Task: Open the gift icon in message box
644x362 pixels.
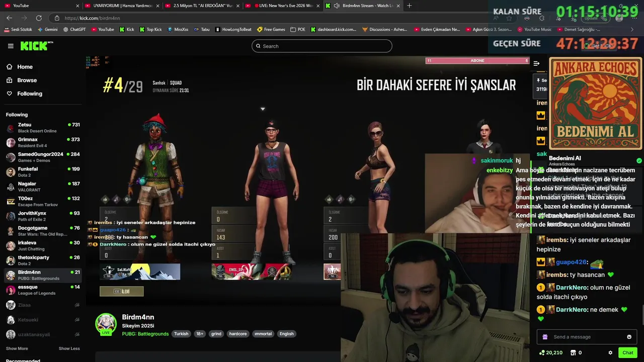Action: pos(545,337)
